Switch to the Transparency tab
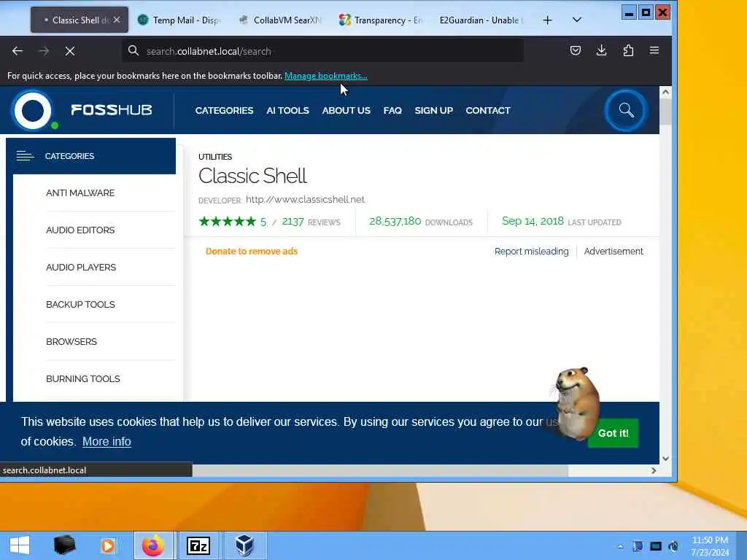The width and height of the screenshot is (747, 560). click(381, 20)
